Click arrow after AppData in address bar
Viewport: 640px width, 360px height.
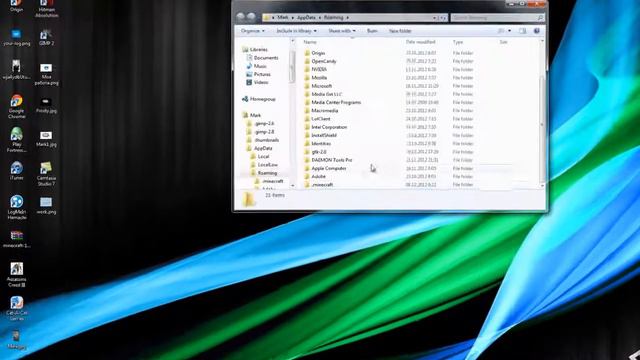[320, 18]
